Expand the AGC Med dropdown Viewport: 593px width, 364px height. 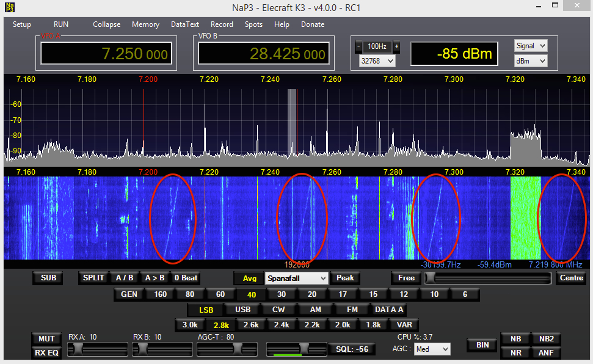pos(432,349)
